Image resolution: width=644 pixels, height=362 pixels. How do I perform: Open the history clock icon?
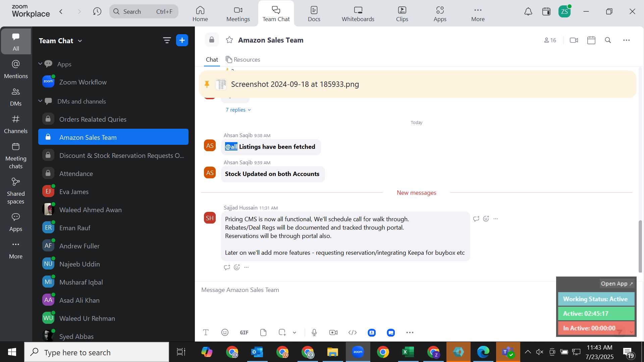pyautogui.click(x=97, y=12)
